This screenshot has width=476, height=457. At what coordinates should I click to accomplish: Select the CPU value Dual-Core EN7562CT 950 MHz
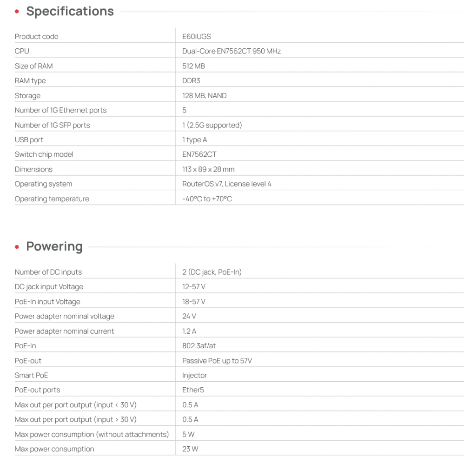tap(231, 51)
